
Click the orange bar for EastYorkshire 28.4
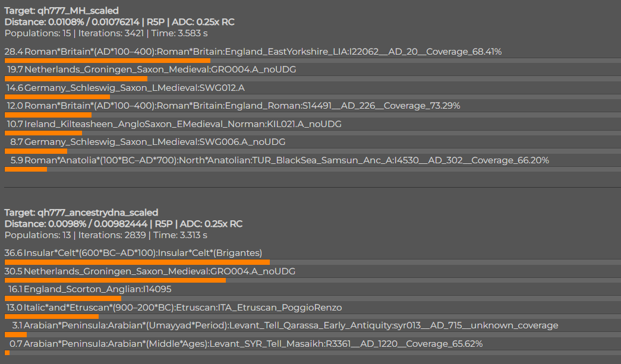pos(108,61)
